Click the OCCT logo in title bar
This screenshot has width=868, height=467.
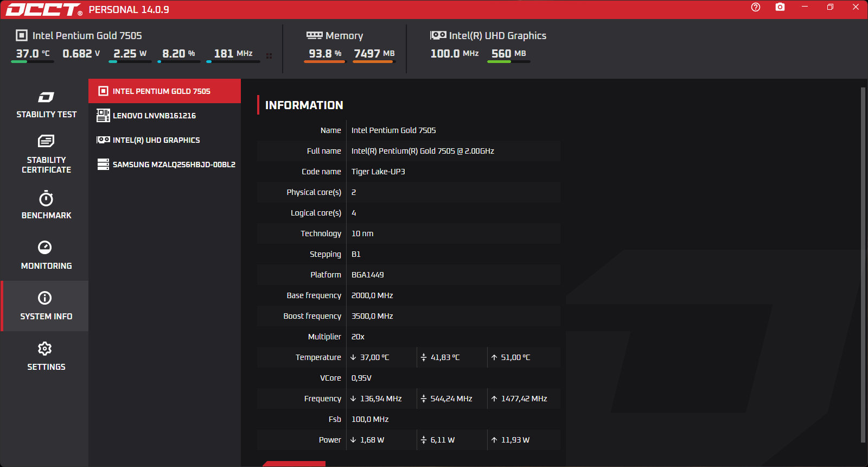pyautogui.click(x=44, y=9)
